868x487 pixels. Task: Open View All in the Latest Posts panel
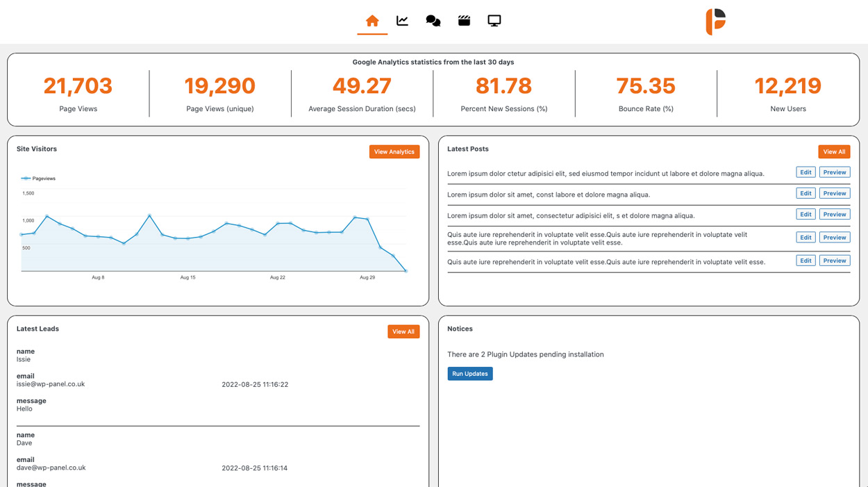tap(834, 151)
